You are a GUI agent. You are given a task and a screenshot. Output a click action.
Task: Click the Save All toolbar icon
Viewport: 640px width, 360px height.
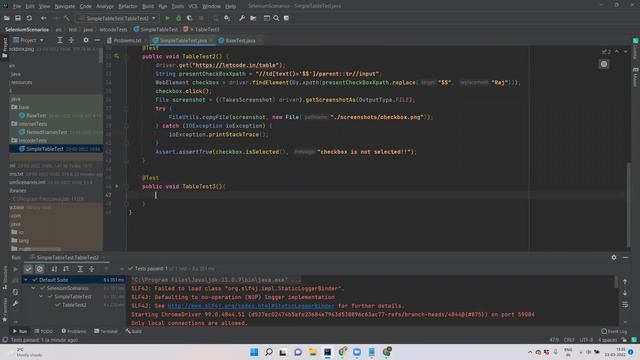(18, 18)
